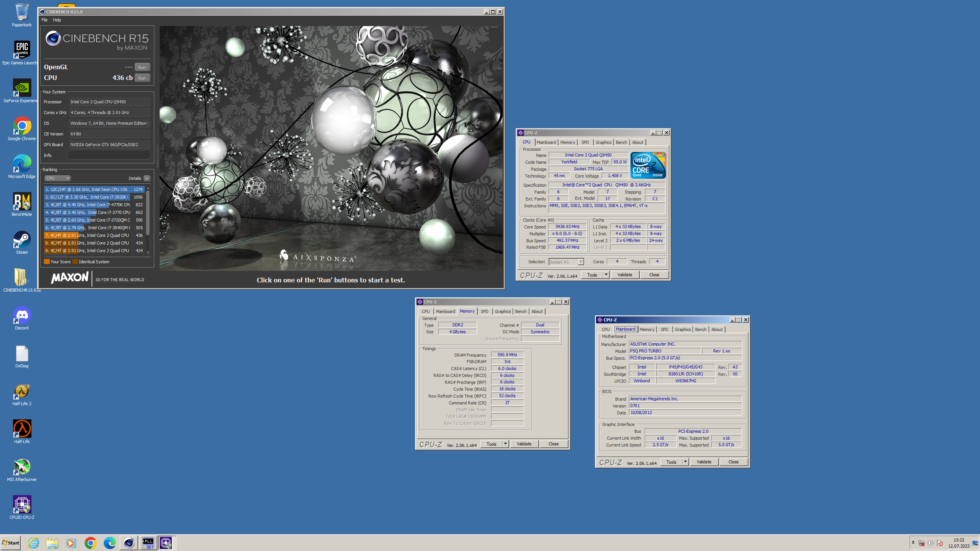The width and height of the screenshot is (980, 551).
Task: Click the Chrome icon in the taskbar
Action: [90, 543]
